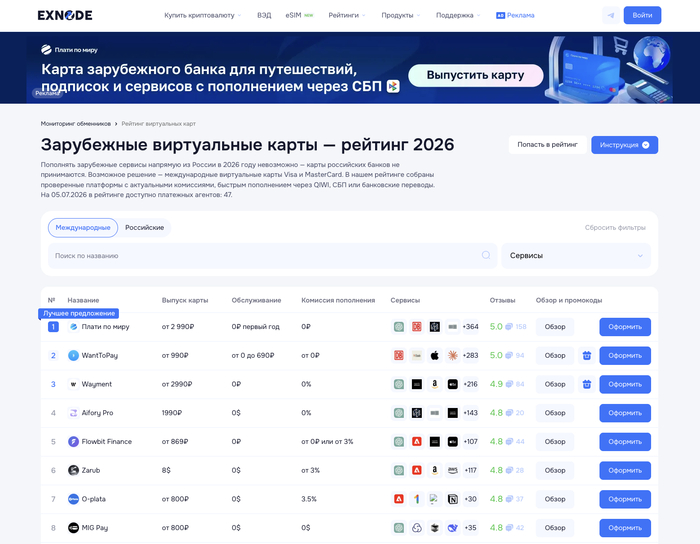Open the Купить криптовалюту menu
This screenshot has height=544, width=700.
point(202,15)
